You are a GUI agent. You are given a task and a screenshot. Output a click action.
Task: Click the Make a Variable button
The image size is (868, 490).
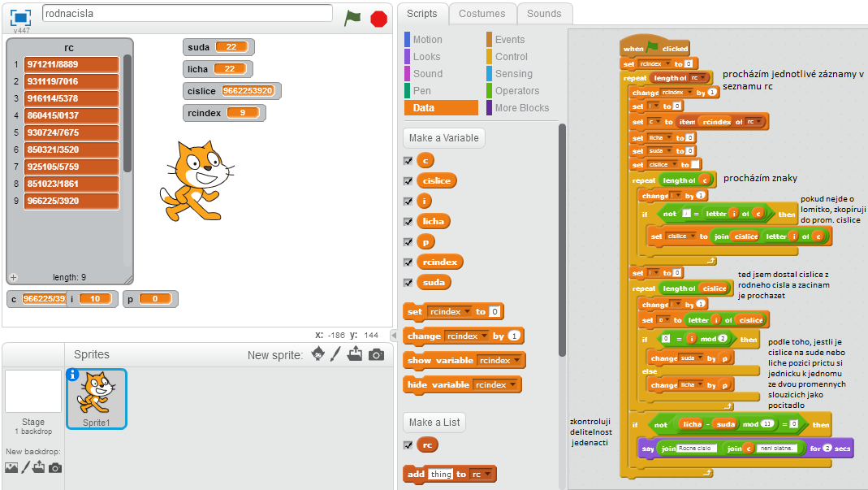[x=444, y=138]
